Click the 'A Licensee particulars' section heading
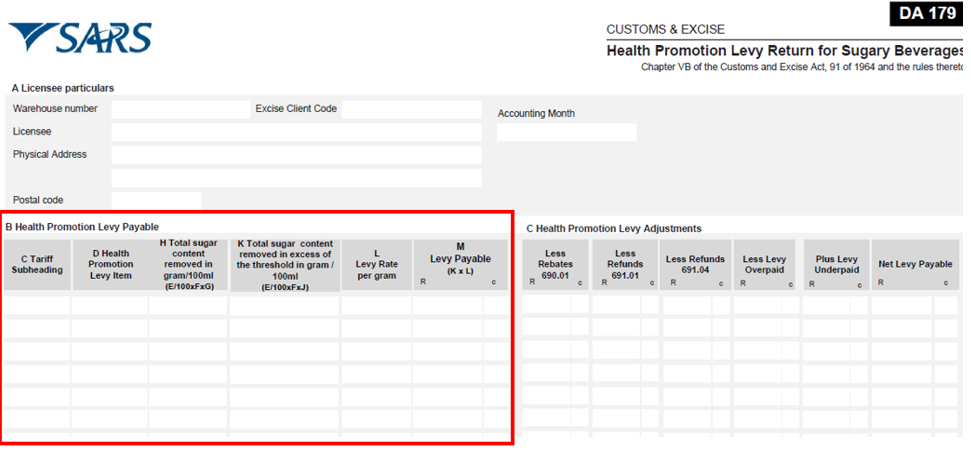Viewport: 971px width, 452px height. point(63,89)
